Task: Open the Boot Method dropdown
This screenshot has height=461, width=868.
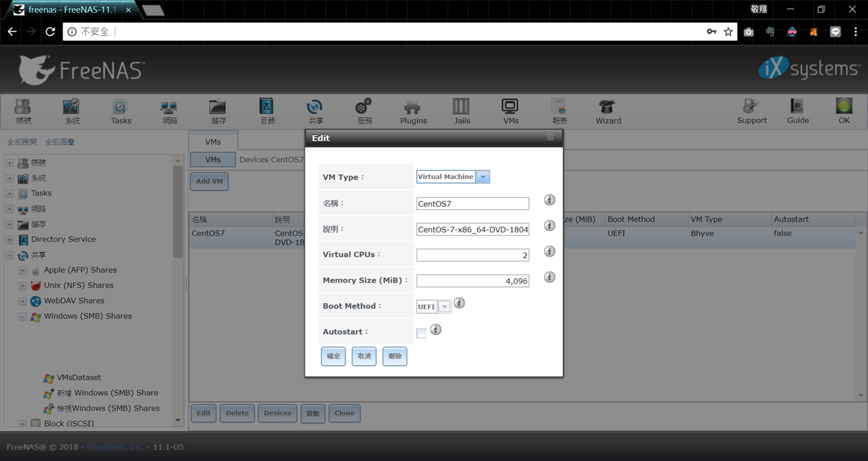Action: click(444, 307)
